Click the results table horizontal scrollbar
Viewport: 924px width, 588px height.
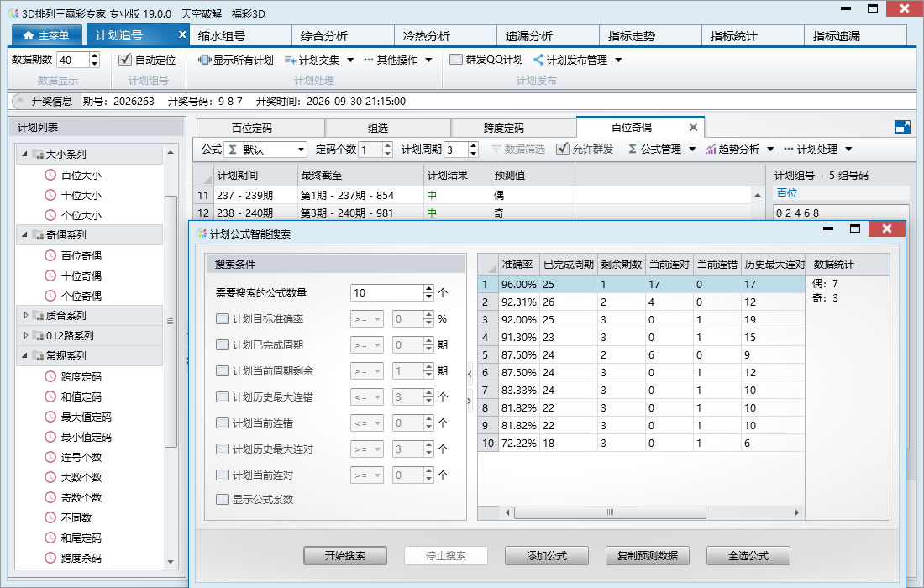[x=610, y=512]
